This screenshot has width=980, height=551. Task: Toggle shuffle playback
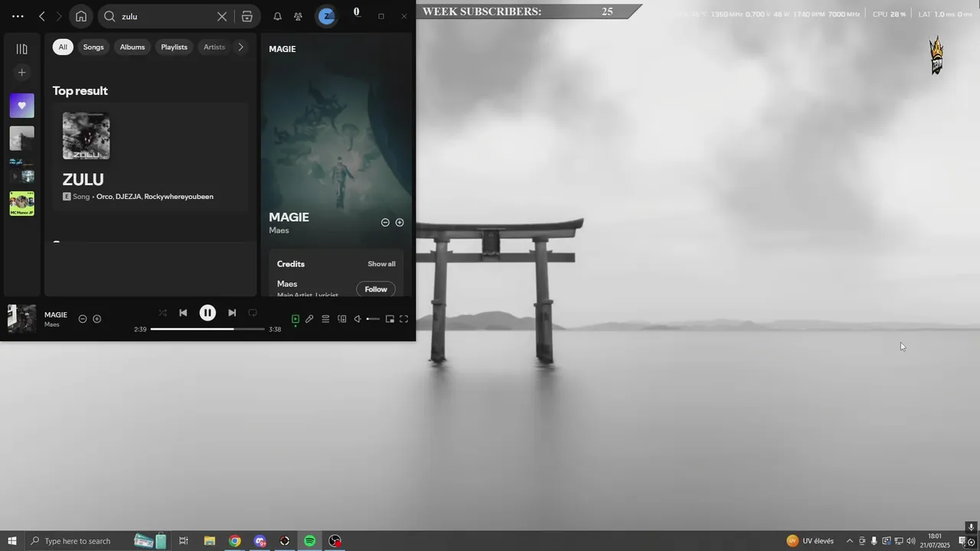(162, 313)
